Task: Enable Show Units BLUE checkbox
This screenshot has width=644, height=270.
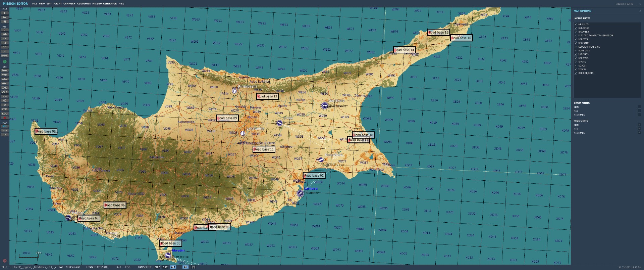Action: 639,107
